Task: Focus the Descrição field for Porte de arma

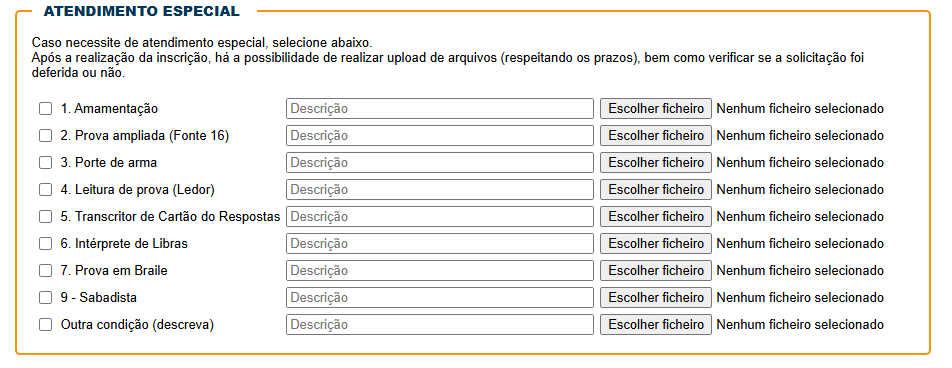Action: pos(440,163)
